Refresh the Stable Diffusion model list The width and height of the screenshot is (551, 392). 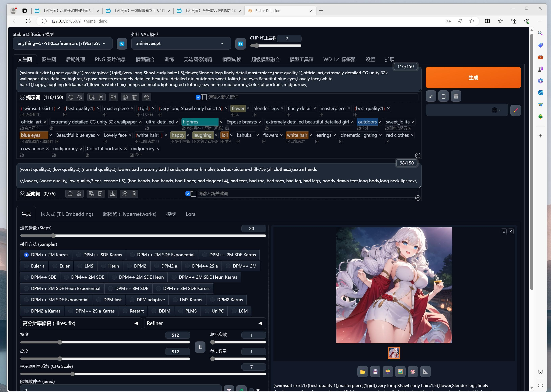(122, 44)
